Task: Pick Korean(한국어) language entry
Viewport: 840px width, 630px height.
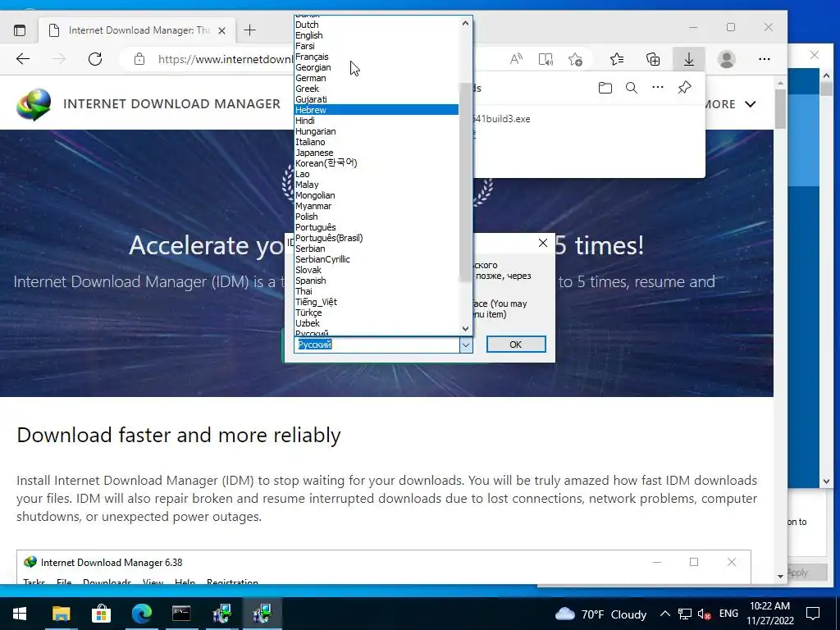Action: (377, 163)
